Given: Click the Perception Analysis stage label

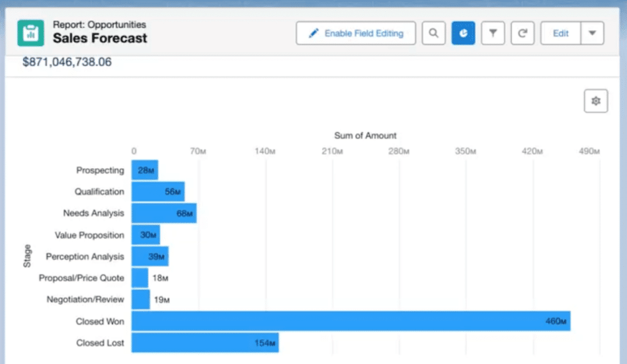Looking at the screenshot, I should 84,256.
